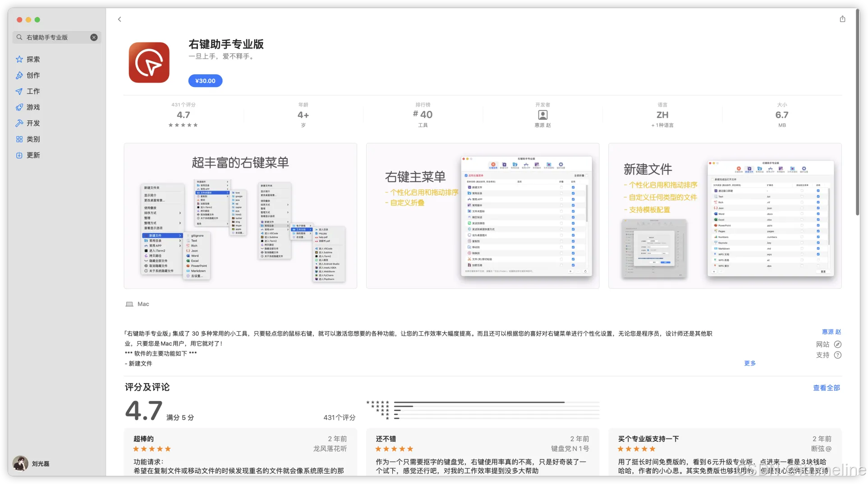Viewport: 868px width, 484px height.
Task: Open the 超棒的 review card
Action: 240,452
